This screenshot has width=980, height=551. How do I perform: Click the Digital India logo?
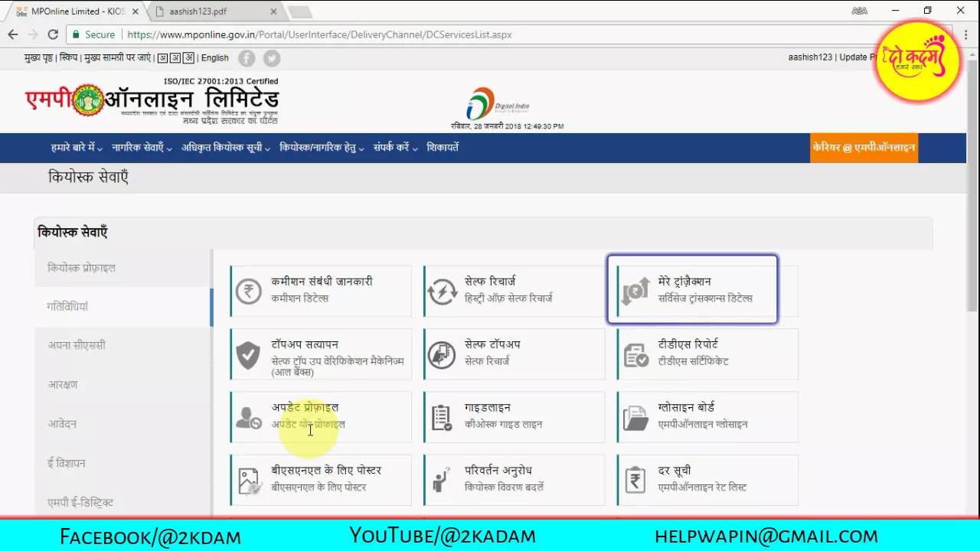pyautogui.click(x=498, y=104)
